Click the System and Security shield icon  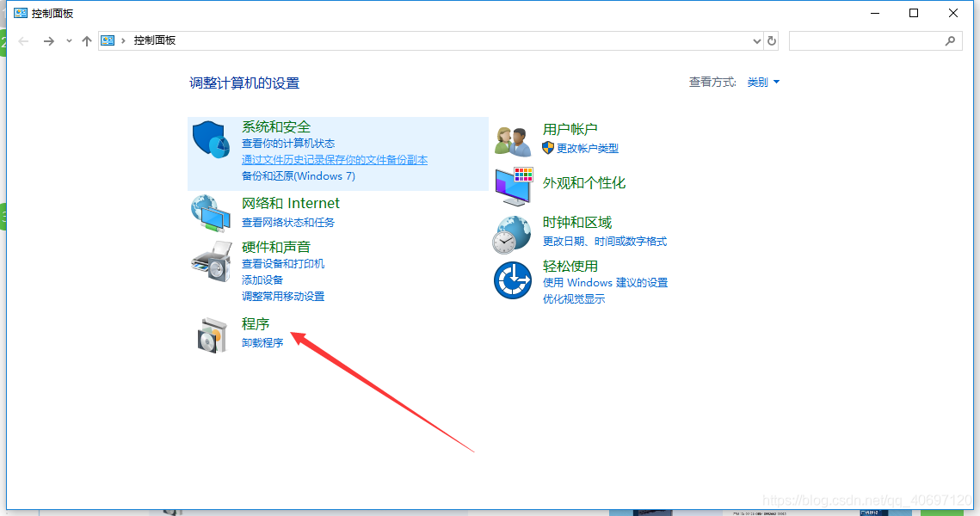(x=212, y=140)
